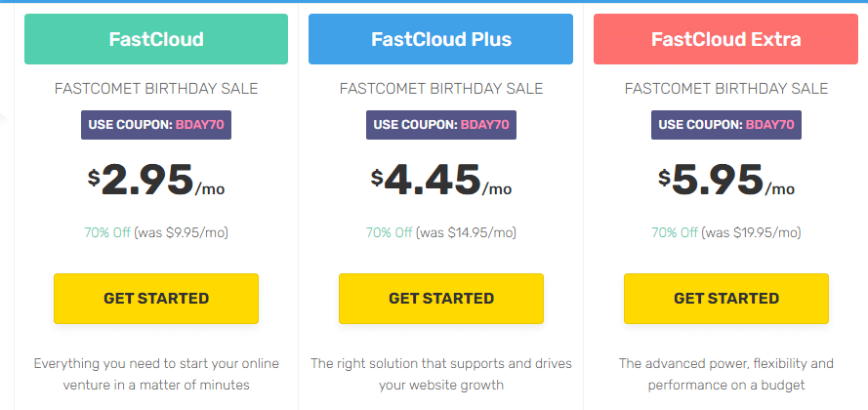The height and width of the screenshot is (410, 868).
Task: Click the BDAY70 coupon badge in FastCloud column
Action: 156,125
